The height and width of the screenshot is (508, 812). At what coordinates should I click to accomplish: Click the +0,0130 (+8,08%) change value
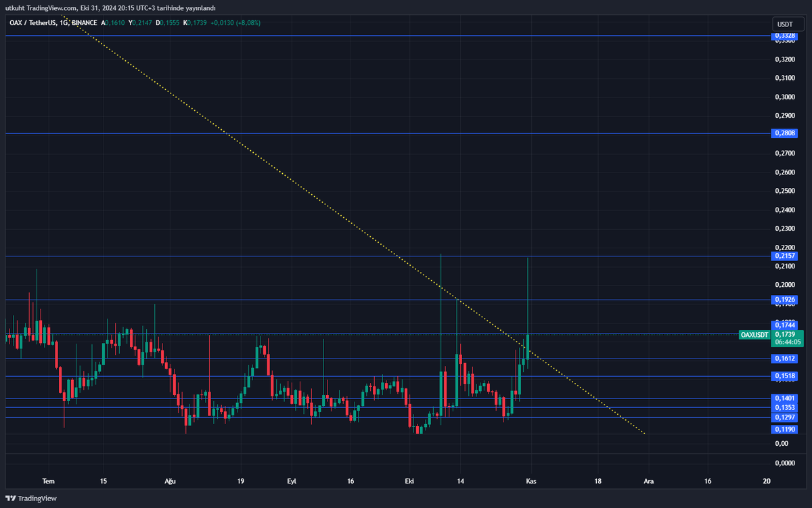coord(236,22)
